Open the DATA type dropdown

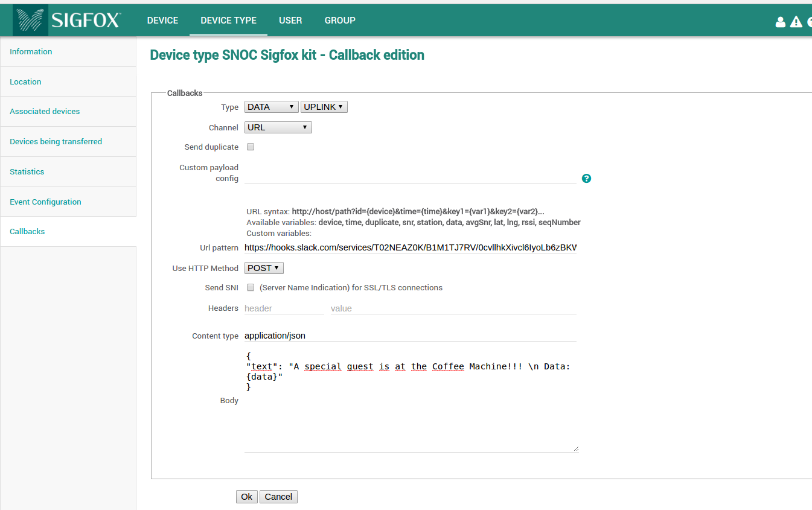[272, 107]
